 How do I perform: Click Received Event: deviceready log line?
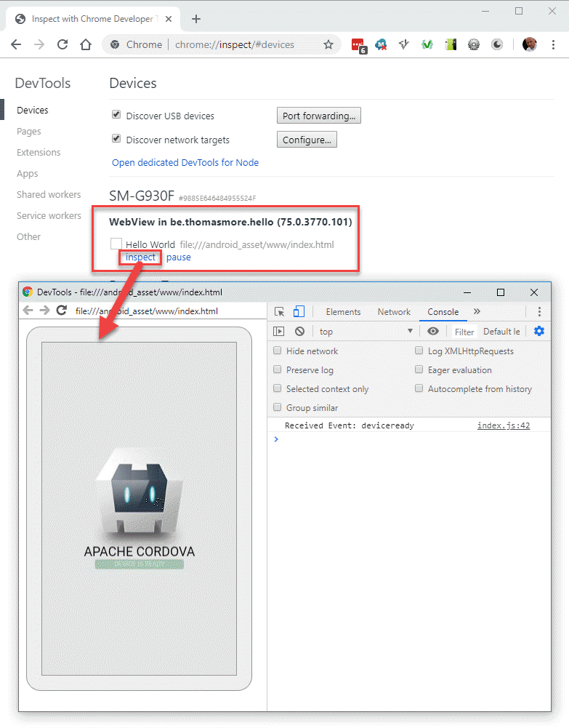[350, 425]
